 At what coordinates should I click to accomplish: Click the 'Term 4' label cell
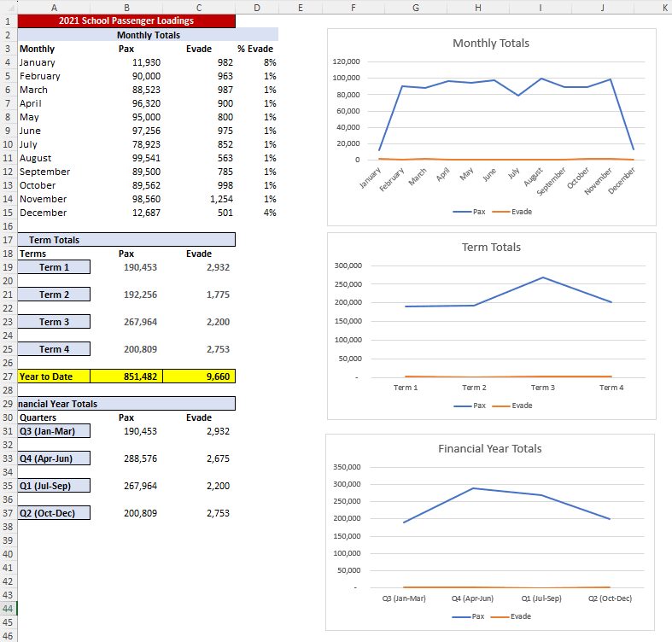point(54,349)
